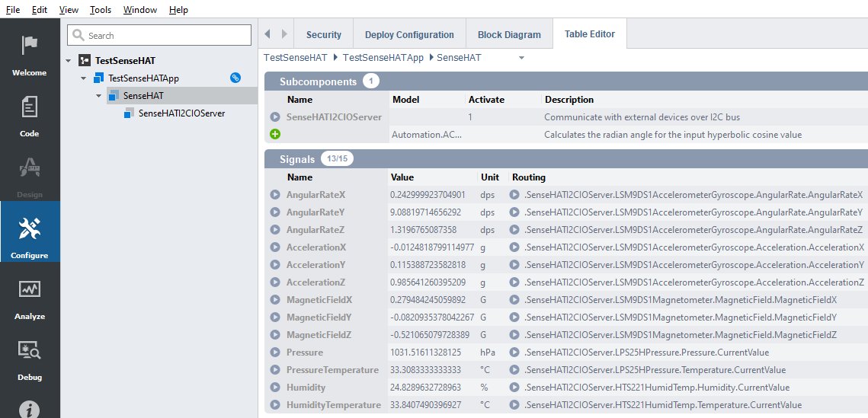Open the breadcrumb path dropdown arrow
Image resolution: width=868 pixels, height=418 pixels.
(x=521, y=58)
